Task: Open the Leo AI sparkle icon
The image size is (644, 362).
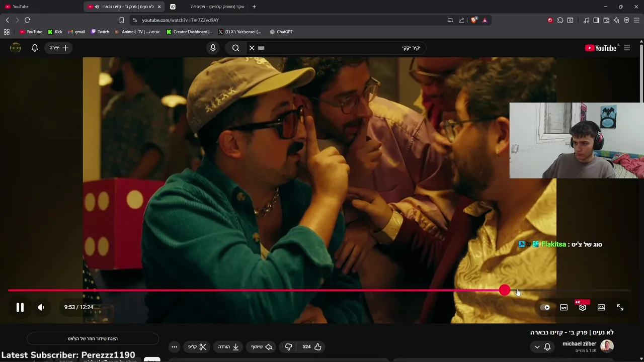Action: tap(616, 20)
